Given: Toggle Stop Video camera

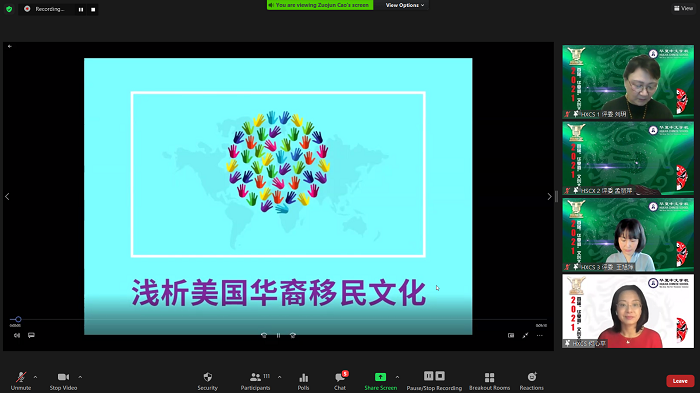Looking at the screenshot, I should pyautogui.click(x=63, y=381).
